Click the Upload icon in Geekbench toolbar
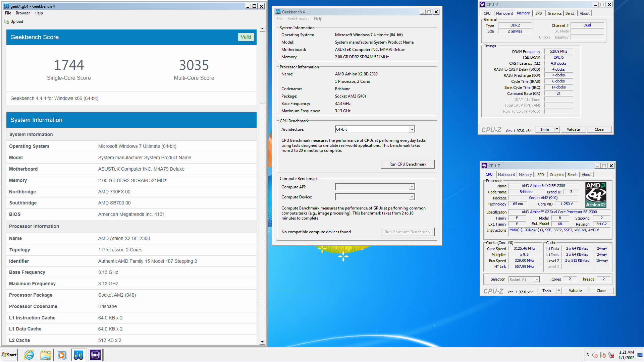This screenshot has width=644, height=362. tap(7, 21)
